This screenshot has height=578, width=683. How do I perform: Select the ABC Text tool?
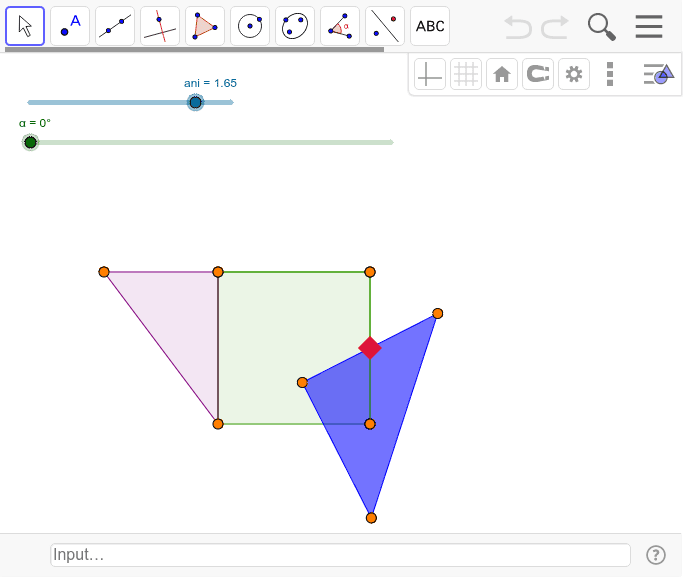click(430, 26)
